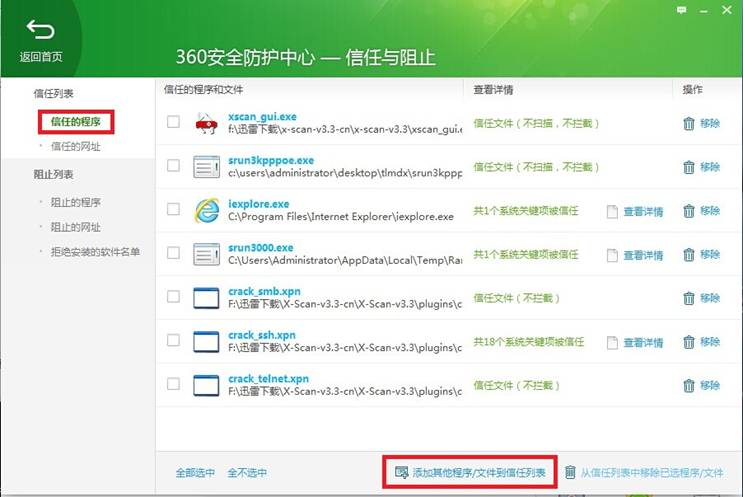Click the document icon in srun3000.exe row
743x497 pixels.
pos(612,255)
